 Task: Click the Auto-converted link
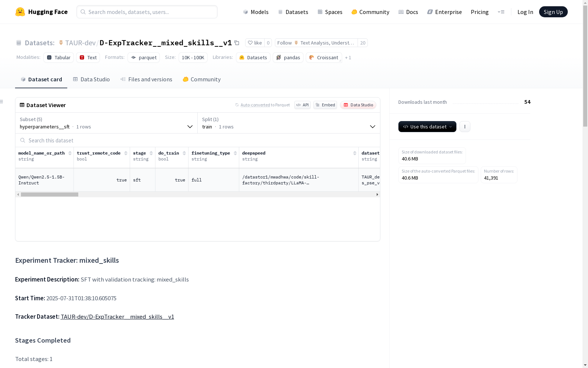pos(255,105)
